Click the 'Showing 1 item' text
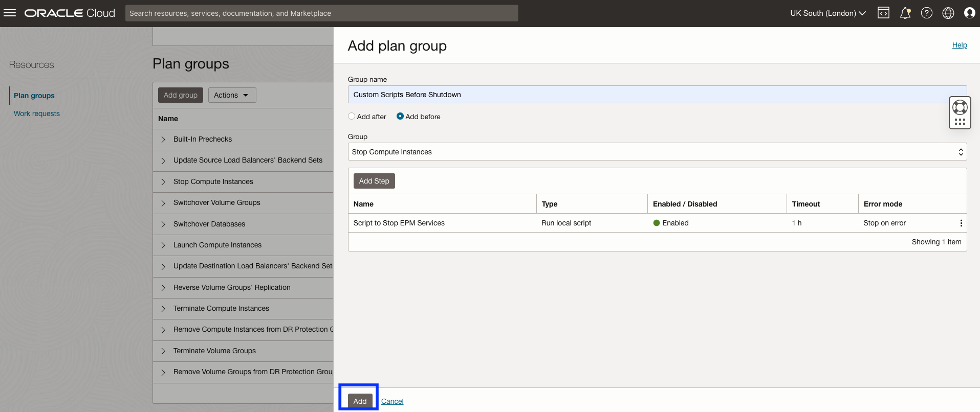980x412 pixels. (x=937, y=242)
